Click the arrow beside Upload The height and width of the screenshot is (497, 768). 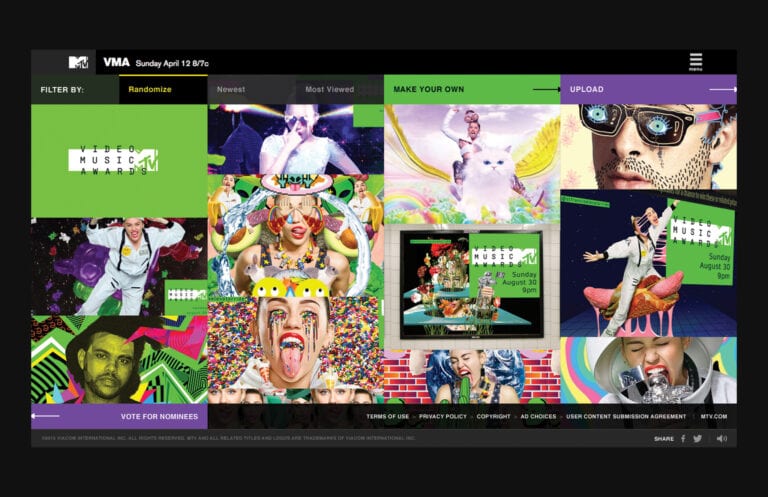point(722,90)
